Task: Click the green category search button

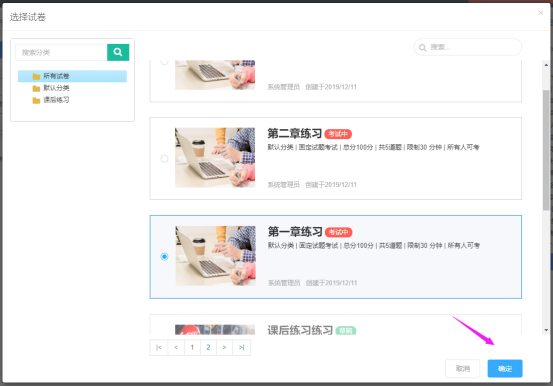Action: [x=118, y=52]
